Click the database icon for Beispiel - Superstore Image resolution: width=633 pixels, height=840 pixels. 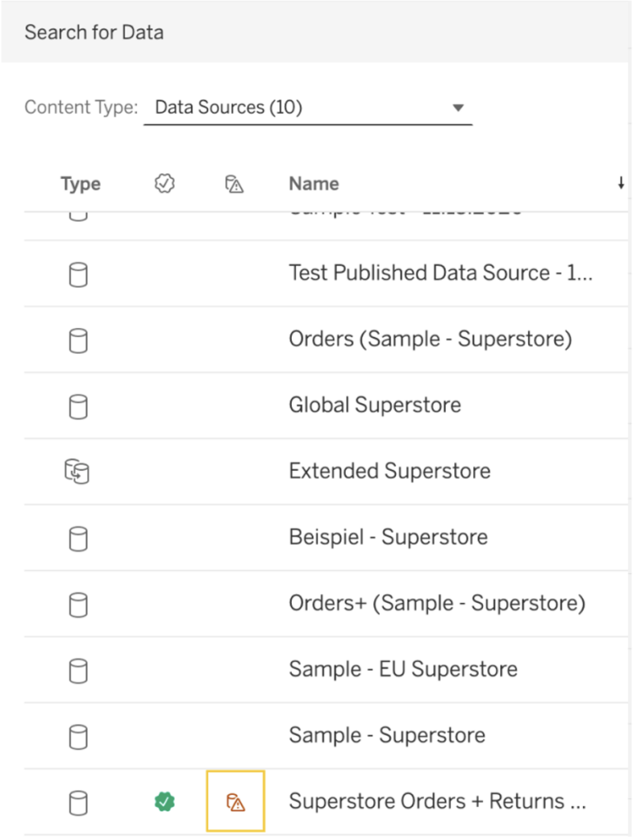coord(78,538)
